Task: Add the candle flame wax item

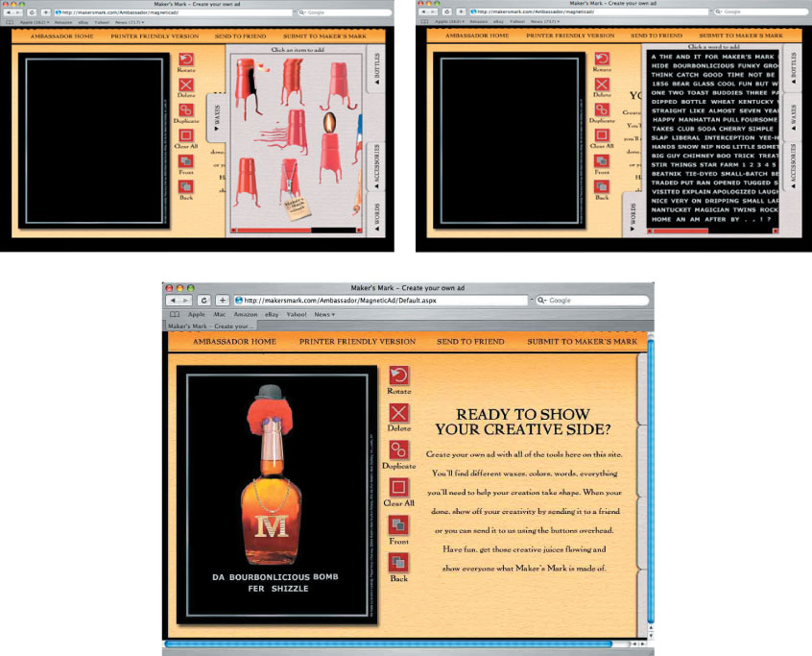Action: 329,148
